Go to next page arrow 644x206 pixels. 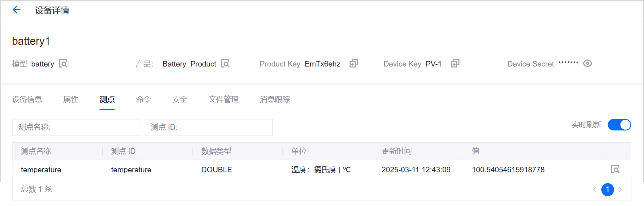point(620,190)
